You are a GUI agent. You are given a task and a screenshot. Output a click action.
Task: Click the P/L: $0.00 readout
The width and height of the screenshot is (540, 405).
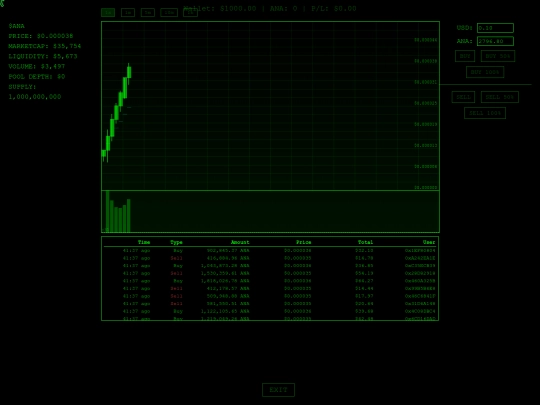[x=334, y=9]
